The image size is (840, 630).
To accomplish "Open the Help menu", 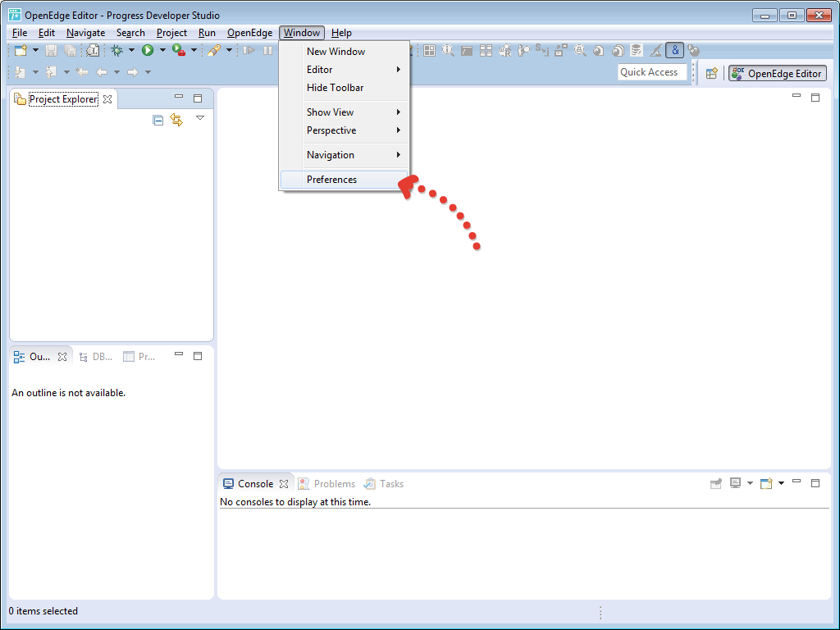I will [x=341, y=33].
